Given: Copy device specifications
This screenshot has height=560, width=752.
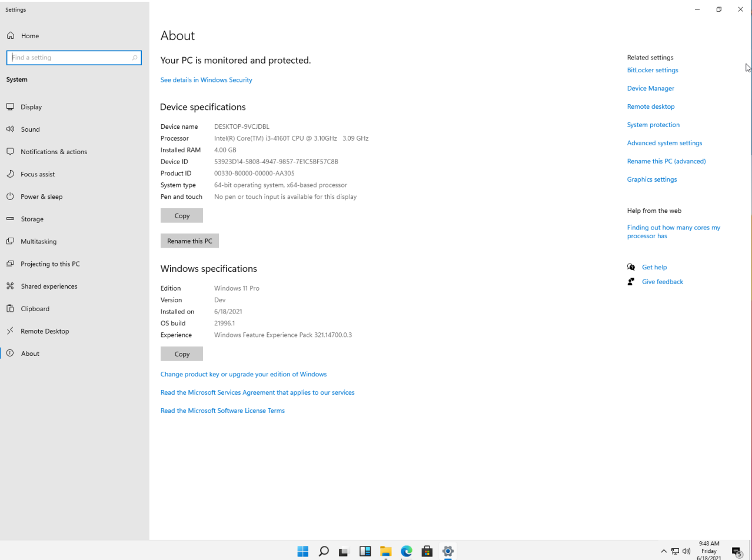Looking at the screenshot, I should (182, 215).
